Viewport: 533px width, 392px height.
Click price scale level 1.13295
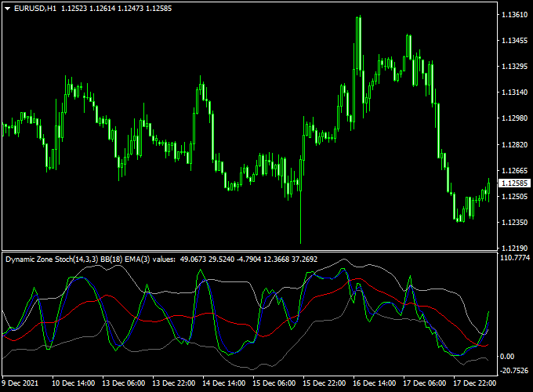tap(515, 67)
